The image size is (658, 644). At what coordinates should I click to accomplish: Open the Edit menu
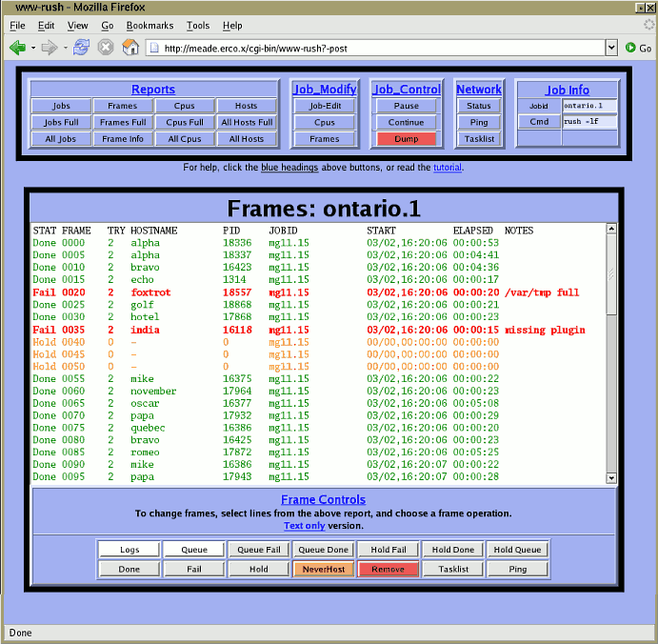tap(46, 26)
